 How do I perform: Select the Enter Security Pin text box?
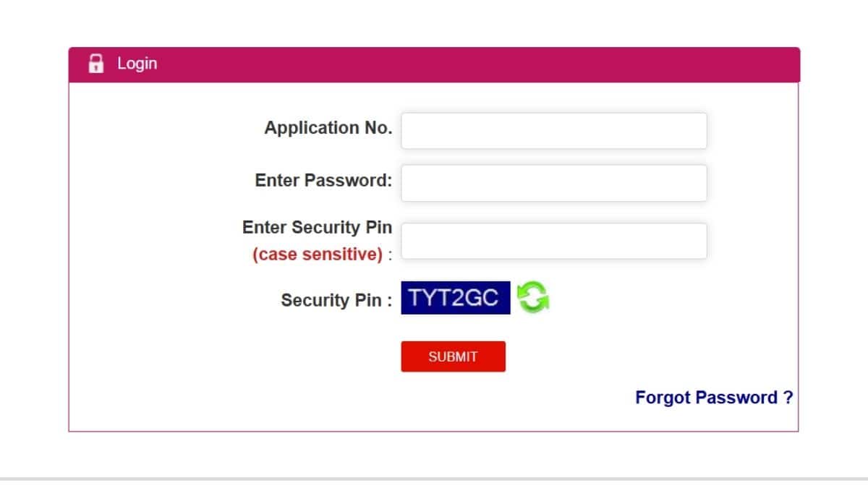[554, 240]
